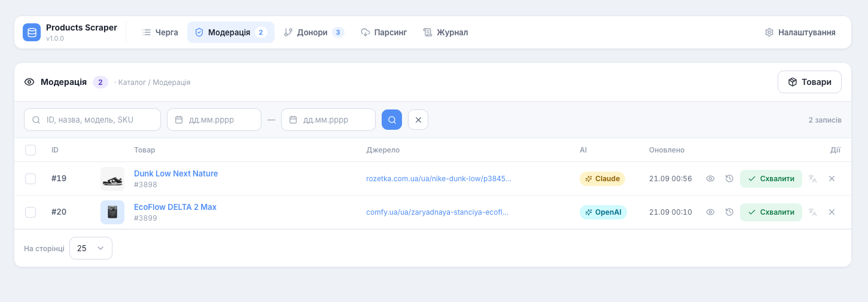Click the #20 ID cell

coord(59,212)
